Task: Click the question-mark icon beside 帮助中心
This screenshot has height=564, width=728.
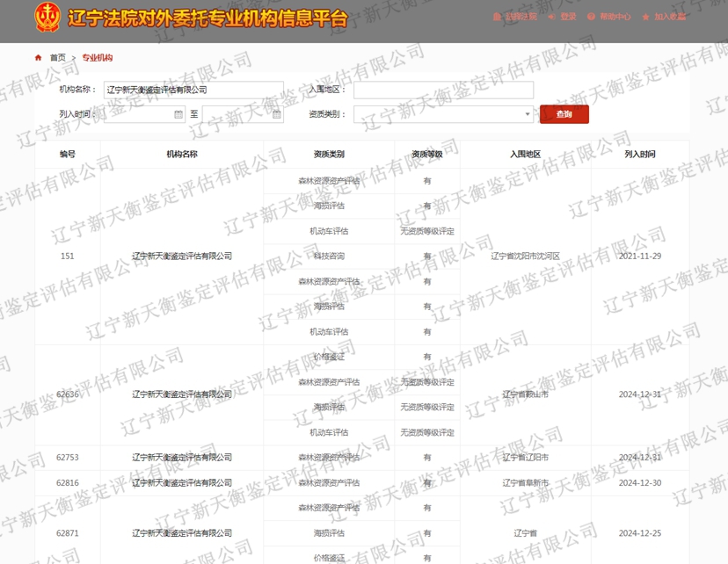Action: tap(591, 15)
